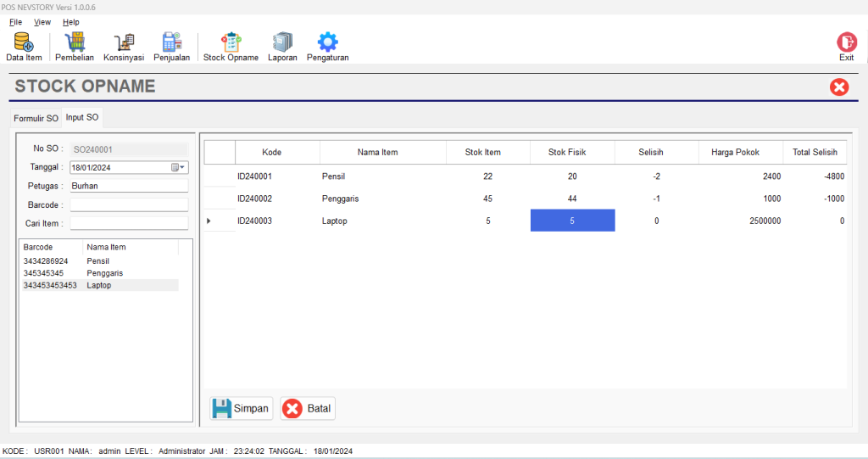Focus the Barcode input field
Screen dimensions: 868x459
click(129, 205)
